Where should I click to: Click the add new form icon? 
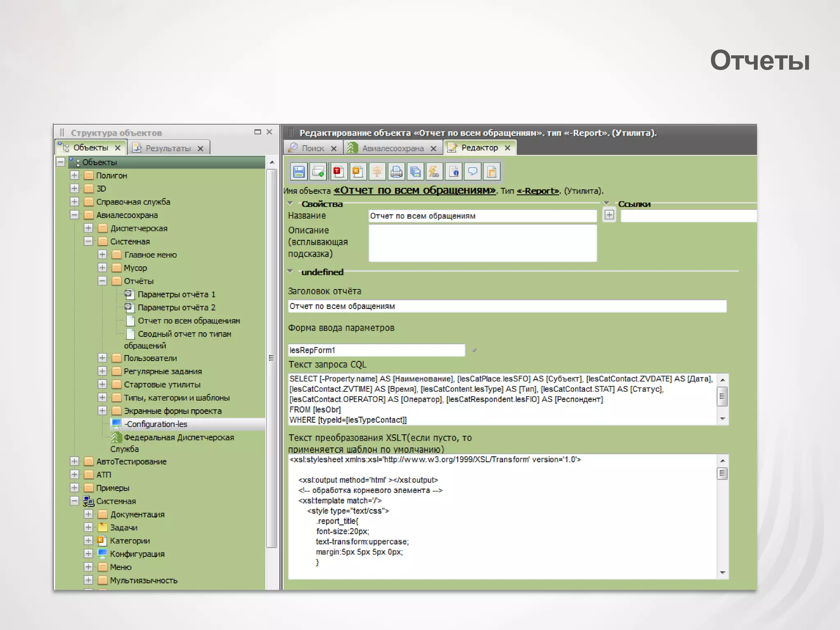pyautogui.click(x=318, y=171)
